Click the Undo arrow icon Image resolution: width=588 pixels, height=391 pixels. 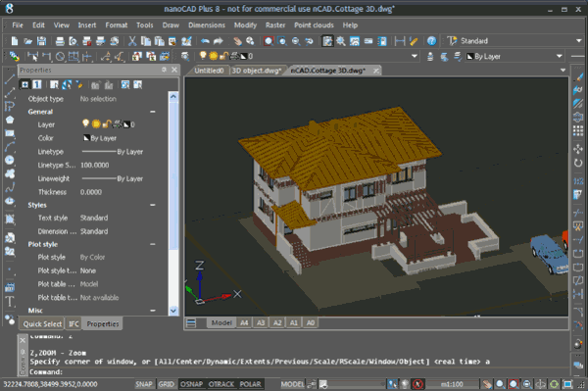(205, 41)
